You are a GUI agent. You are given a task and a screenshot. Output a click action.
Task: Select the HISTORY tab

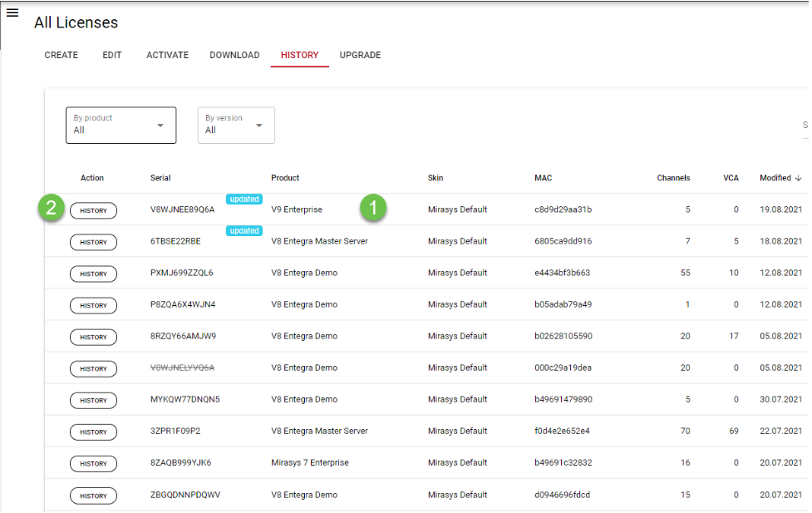[x=299, y=56]
